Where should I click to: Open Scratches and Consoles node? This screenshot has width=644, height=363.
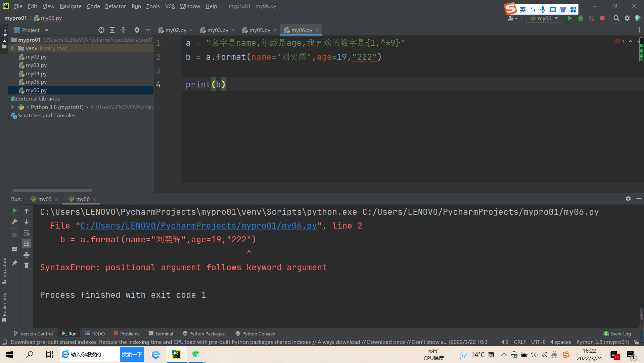click(47, 116)
